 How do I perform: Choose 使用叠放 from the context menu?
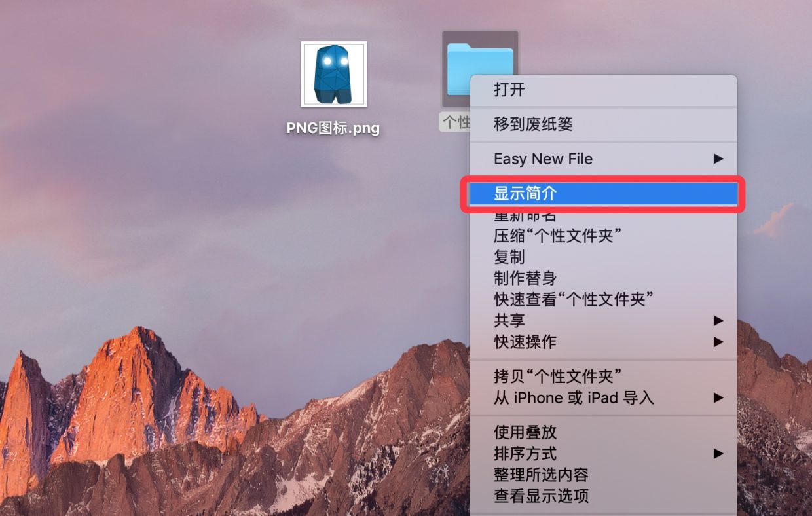pos(603,432)
